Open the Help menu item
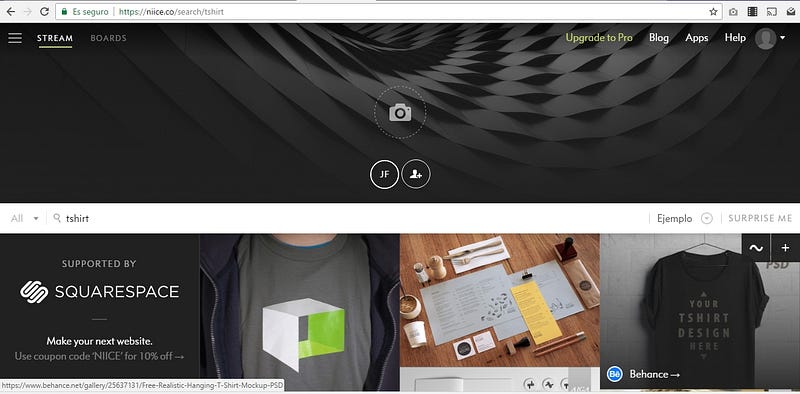The image size is (800, 394). click(735, 38)
